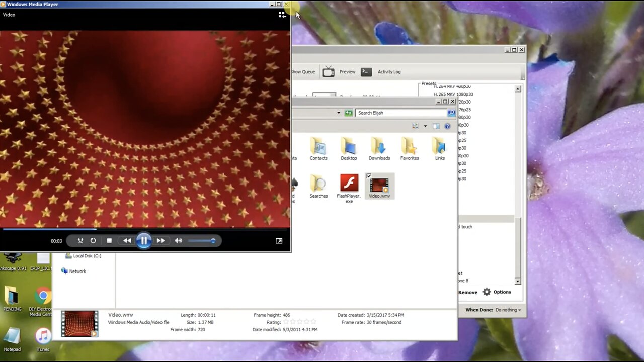
Task: Switch to full screen view
Action: pyautogui.click(x=279, y=241)
